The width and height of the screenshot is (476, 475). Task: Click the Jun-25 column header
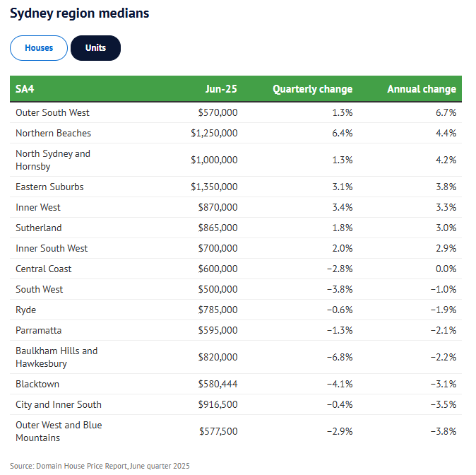tap(221, 89)
